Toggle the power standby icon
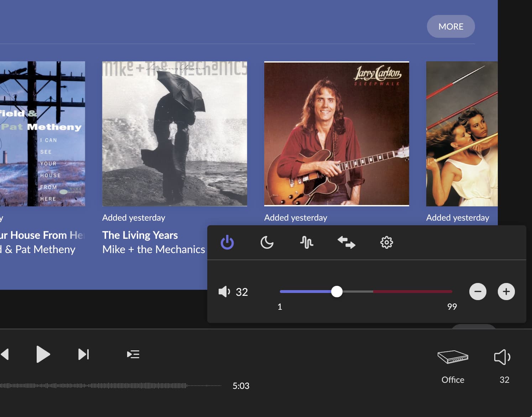 227,242
